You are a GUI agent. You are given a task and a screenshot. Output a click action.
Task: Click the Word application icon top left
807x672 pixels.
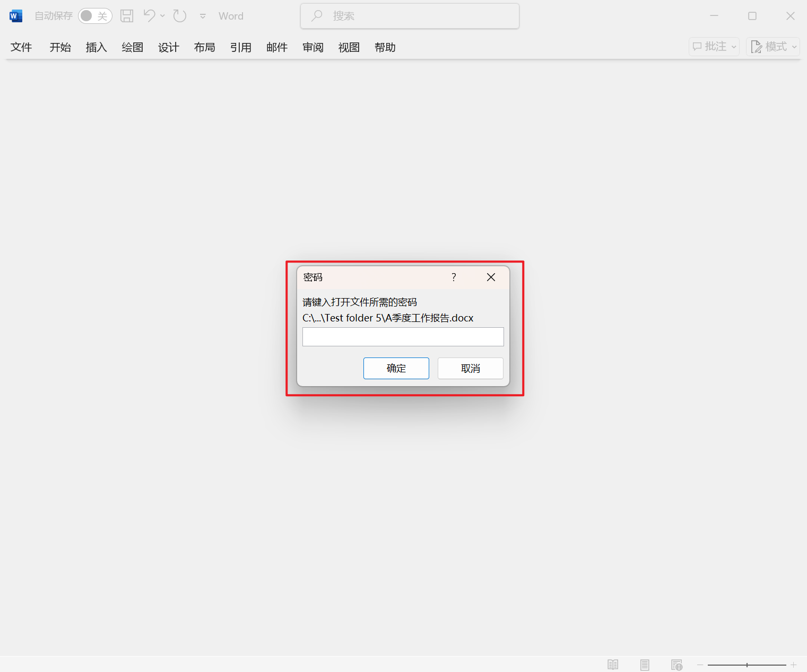pos(16,15)
